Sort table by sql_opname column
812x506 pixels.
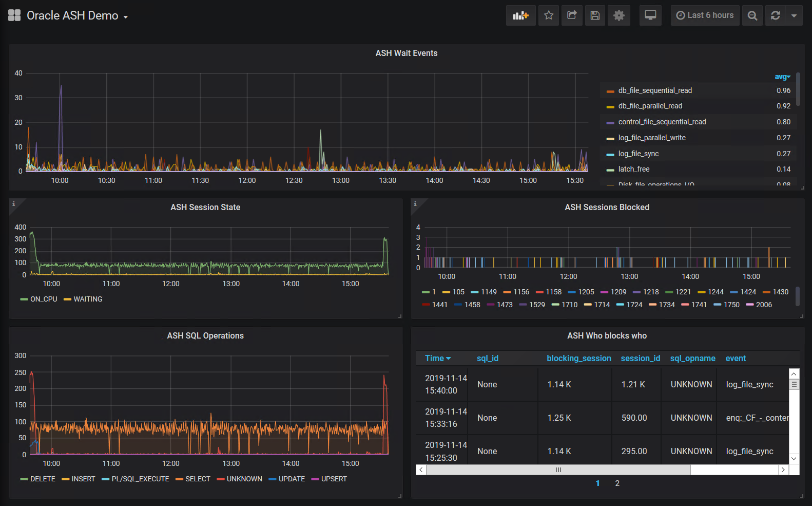coord(693,358)
